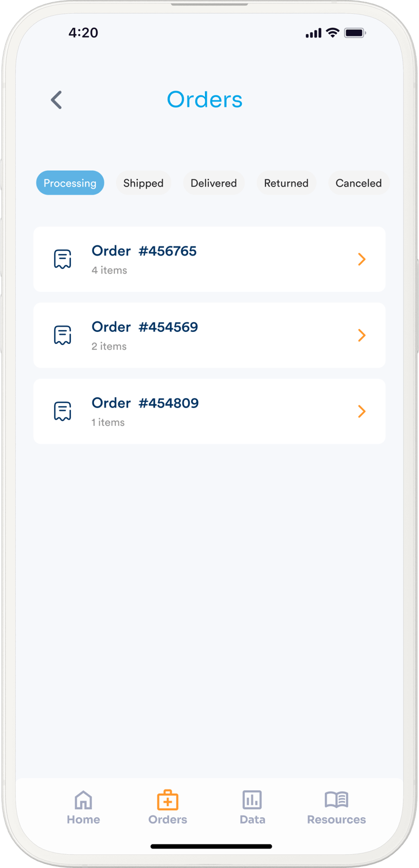This screenshot has height=868, width=419.
Task: Filter orders by Returned
Action: (286, 183)
